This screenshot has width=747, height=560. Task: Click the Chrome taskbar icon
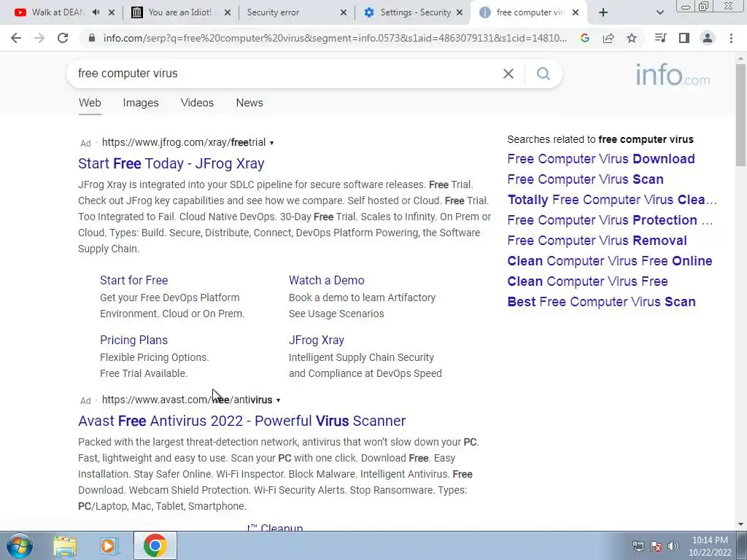click(155, 545)
